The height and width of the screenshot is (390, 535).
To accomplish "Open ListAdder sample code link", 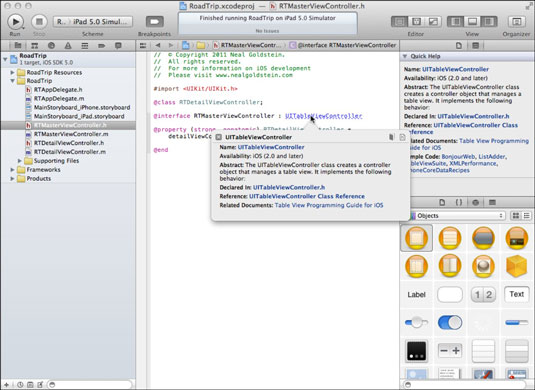I will pyautogui.click(x=492, y=157).
